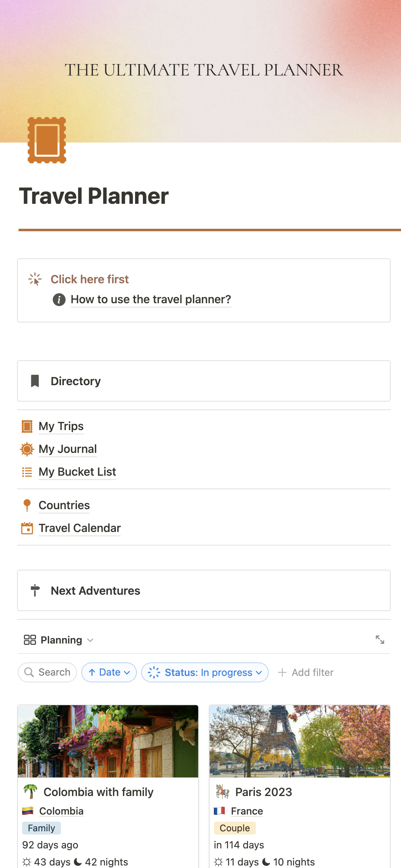Click the orange stamp page icon
This screenshot has height=868, width=401.
(47, 140)
